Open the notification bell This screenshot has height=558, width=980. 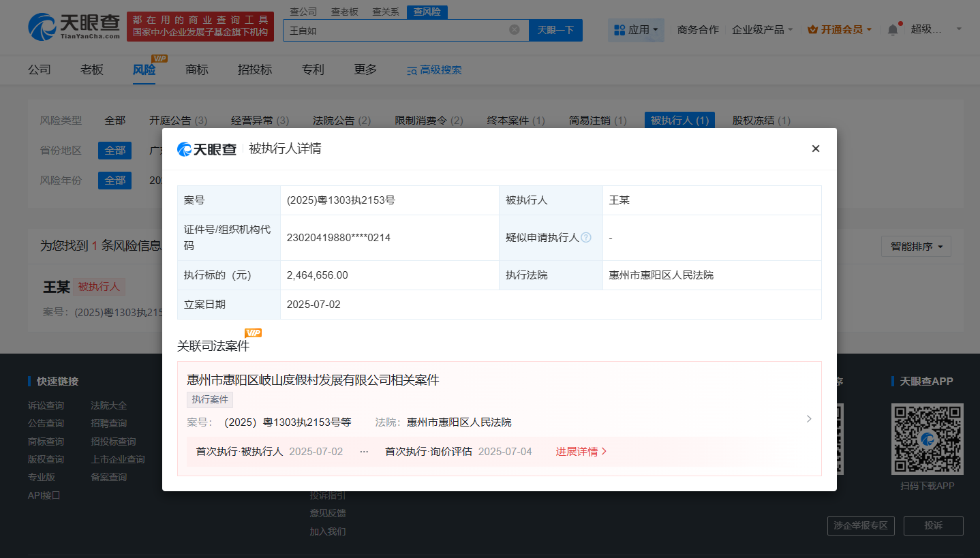(893, 30)
